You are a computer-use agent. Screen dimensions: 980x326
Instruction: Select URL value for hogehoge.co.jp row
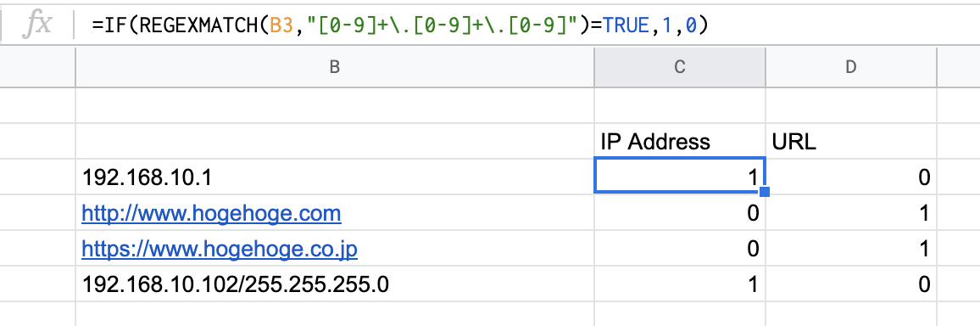click(x=850, y=249)
